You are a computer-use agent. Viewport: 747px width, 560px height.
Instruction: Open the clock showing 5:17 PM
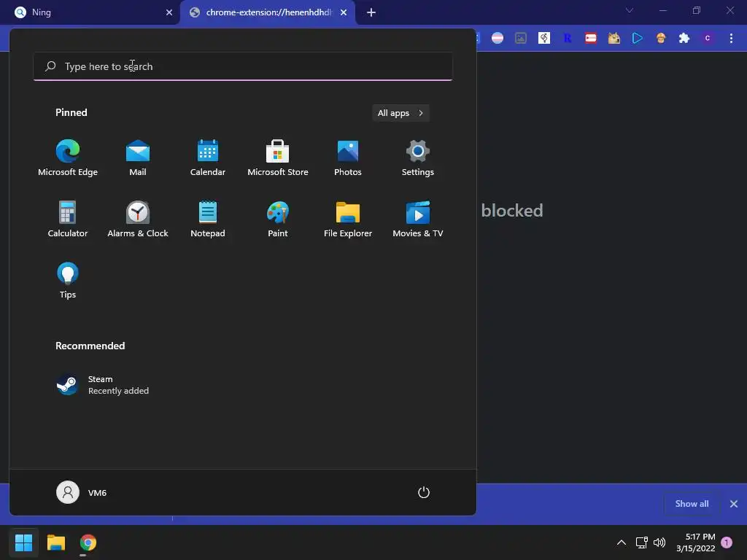click(695, 542)
